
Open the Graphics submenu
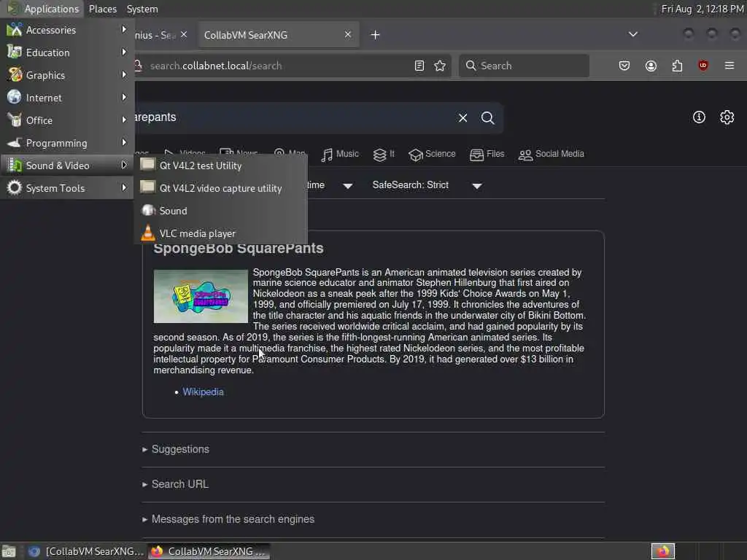(x=66, y=75)
